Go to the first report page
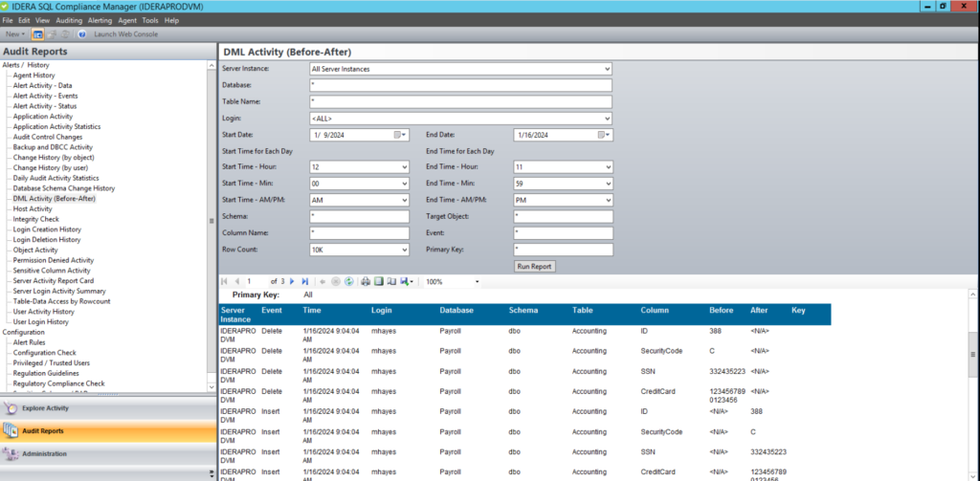Screen dimensions: 980x481 point(224,282)
